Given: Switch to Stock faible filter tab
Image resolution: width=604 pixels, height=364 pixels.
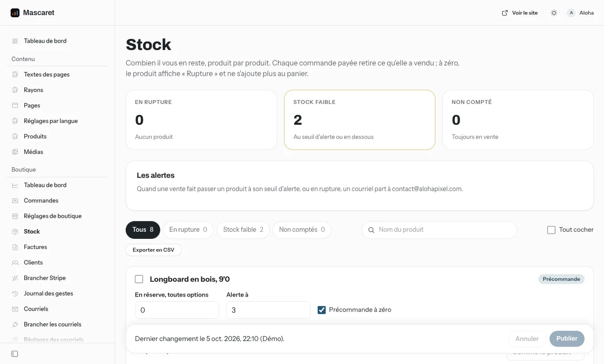Looking at the screenshot, I should pyautogui.click(x=243, y=230).
